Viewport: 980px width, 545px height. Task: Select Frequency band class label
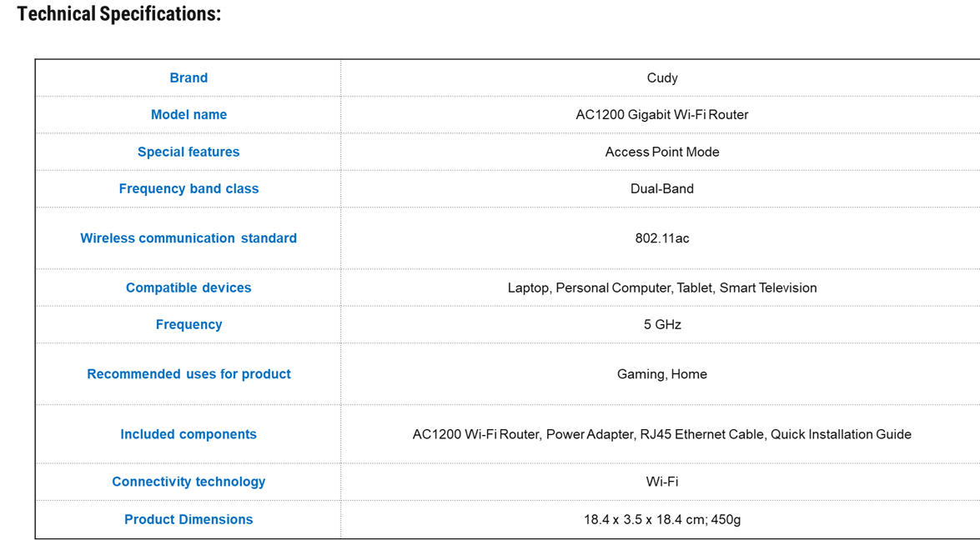(x=188, y=188)
